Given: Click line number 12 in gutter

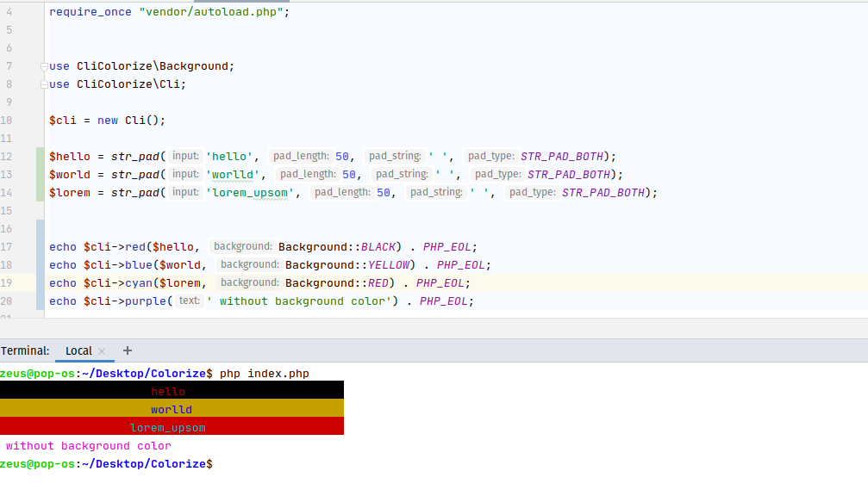Looking at the screenshot, I should pyautogui.click(x=6, y=156).
